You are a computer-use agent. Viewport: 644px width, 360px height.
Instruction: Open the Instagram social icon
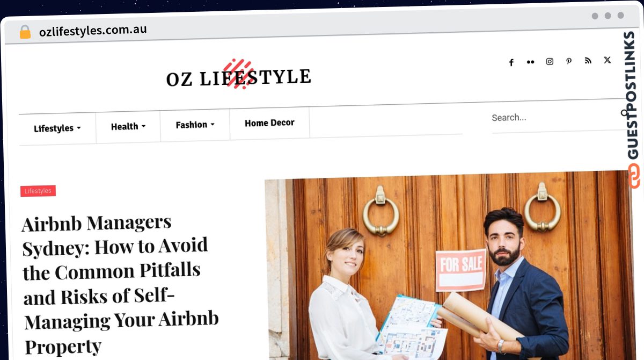[x=550, y=61]
